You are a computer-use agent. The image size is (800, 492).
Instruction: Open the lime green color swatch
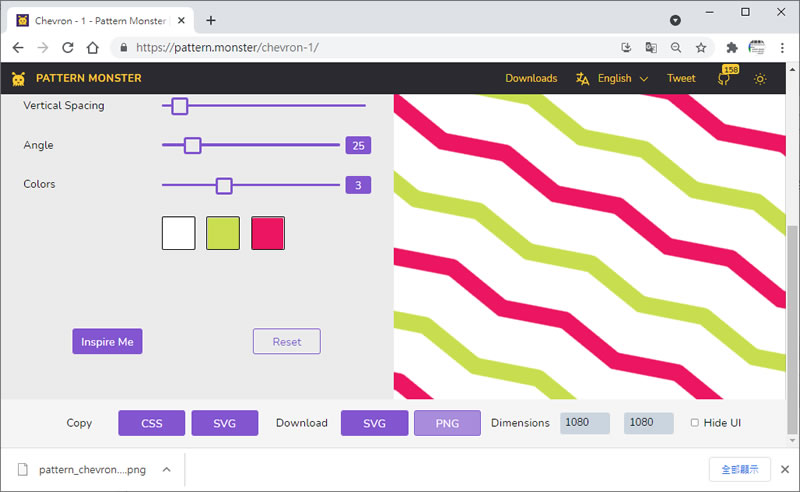pos(223,233)
